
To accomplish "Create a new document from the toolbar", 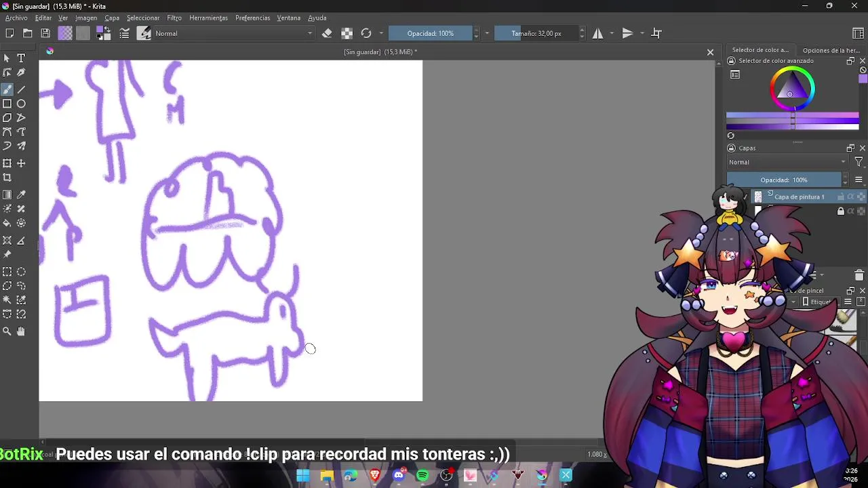I will coord(9,33).
